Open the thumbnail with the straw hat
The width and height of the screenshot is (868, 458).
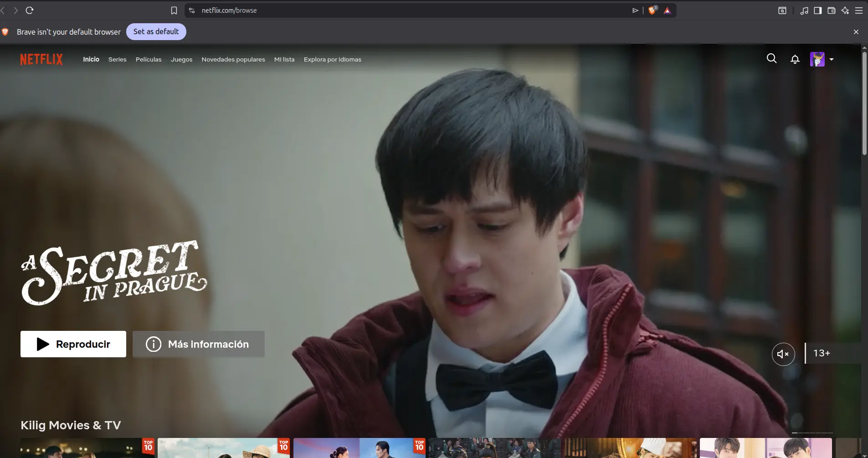(223, 448)
